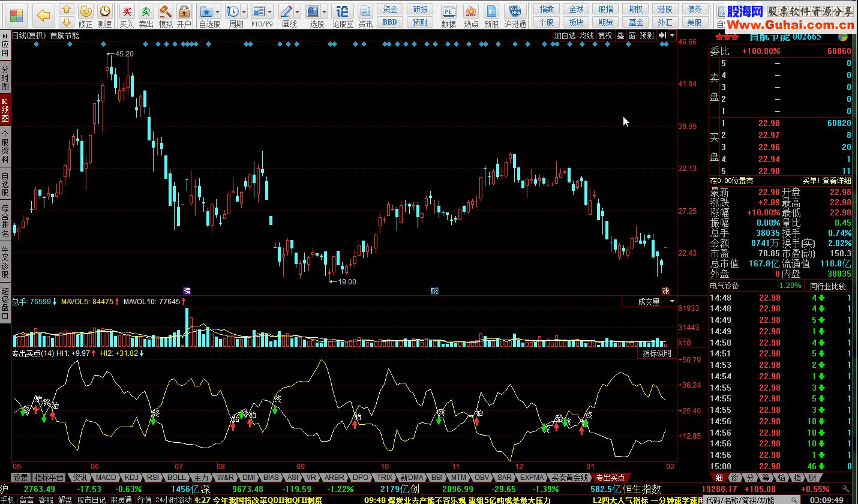Open the chart header options dropdown arrow

673,35
